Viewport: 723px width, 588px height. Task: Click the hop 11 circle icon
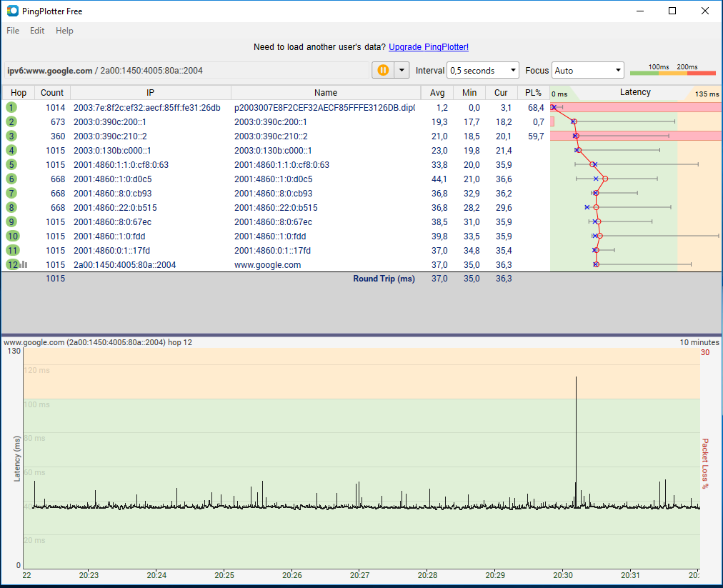click(12, 251)
